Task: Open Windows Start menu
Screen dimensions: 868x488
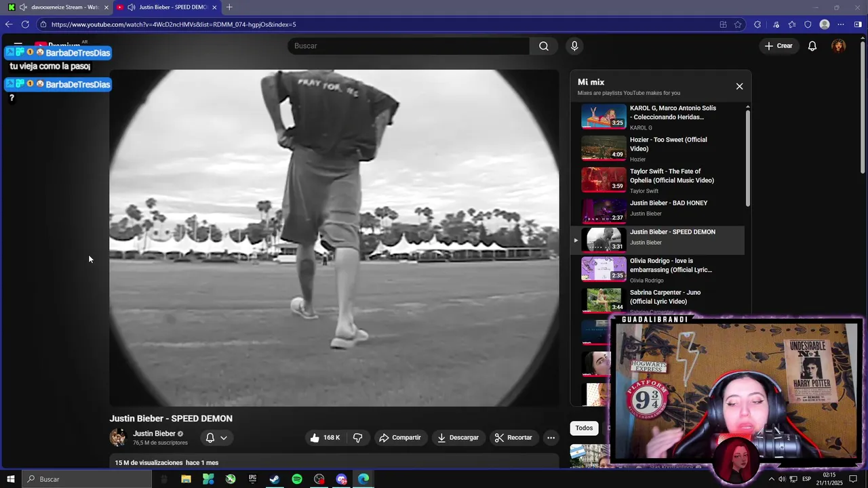Action: pos(11,479)
